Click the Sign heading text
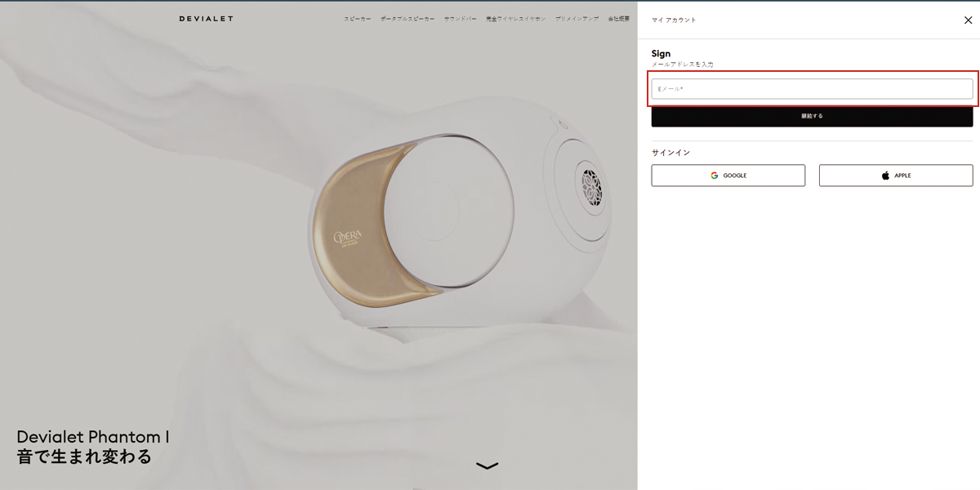The image size is (980, 490). pos(661,54)
